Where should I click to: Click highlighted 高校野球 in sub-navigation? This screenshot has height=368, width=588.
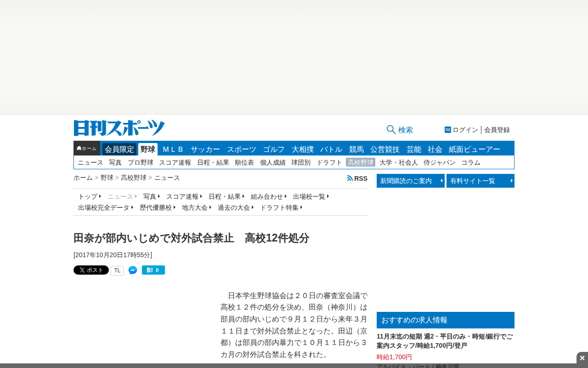point(361,162)
